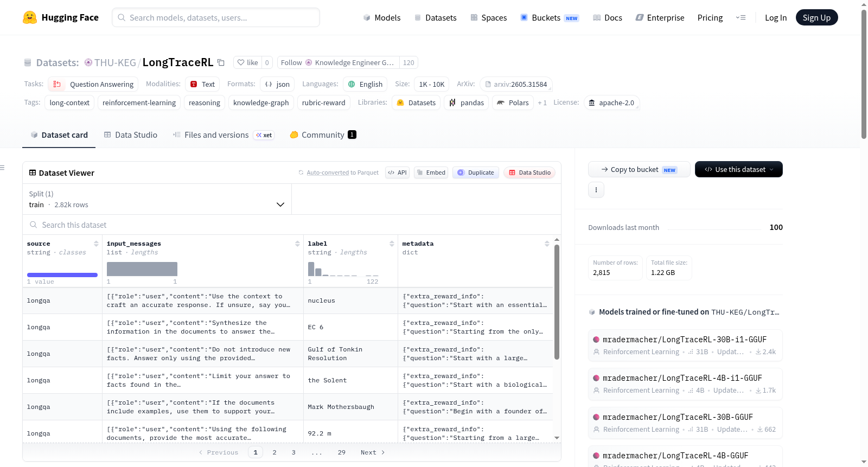The width and height of the screenshot is (868, 467).
Task: Click the page vertical scrollbar thumb
Action: click(x=864, y=74)
